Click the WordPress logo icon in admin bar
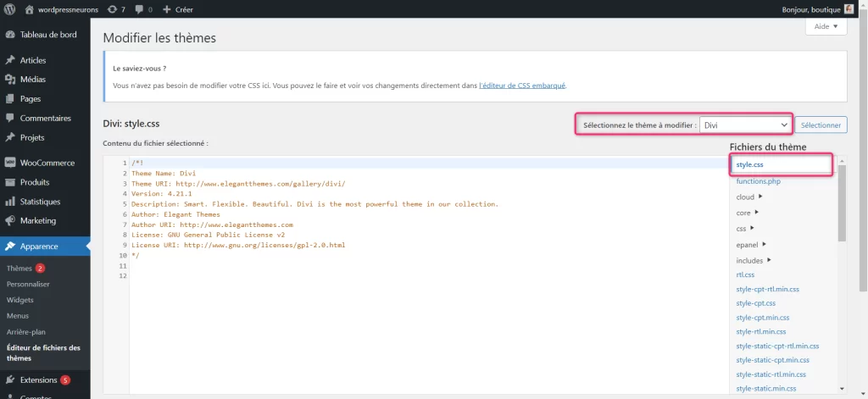This screenshot has width=868, height=399. click(10, 9)
